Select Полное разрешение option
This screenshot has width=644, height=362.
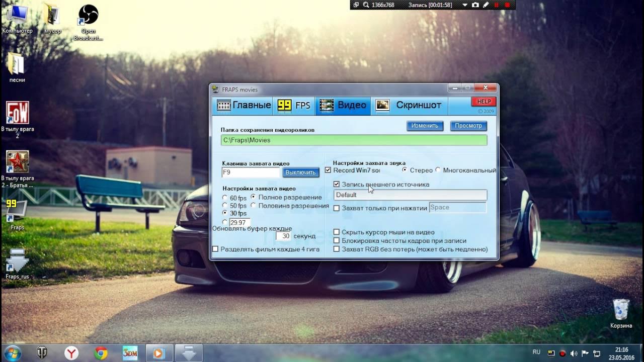[x=286, y=197]
